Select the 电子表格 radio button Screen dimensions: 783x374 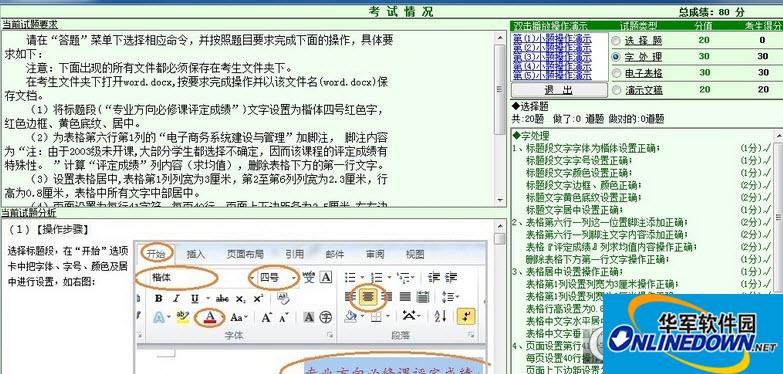(616, 73)
